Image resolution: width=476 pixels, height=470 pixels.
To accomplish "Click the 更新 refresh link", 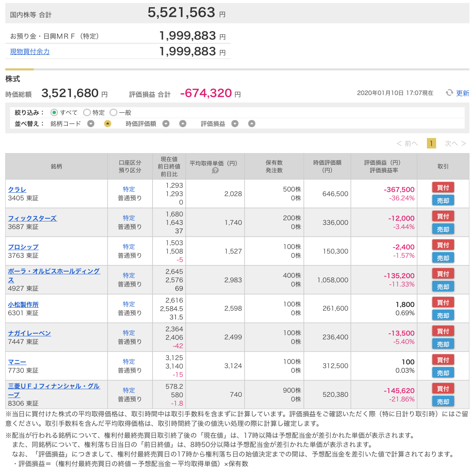I will [x=463, y=93].
